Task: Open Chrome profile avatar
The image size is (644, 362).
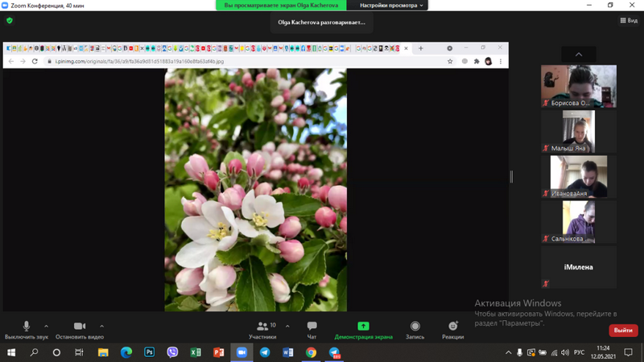Action: point(489,61)
